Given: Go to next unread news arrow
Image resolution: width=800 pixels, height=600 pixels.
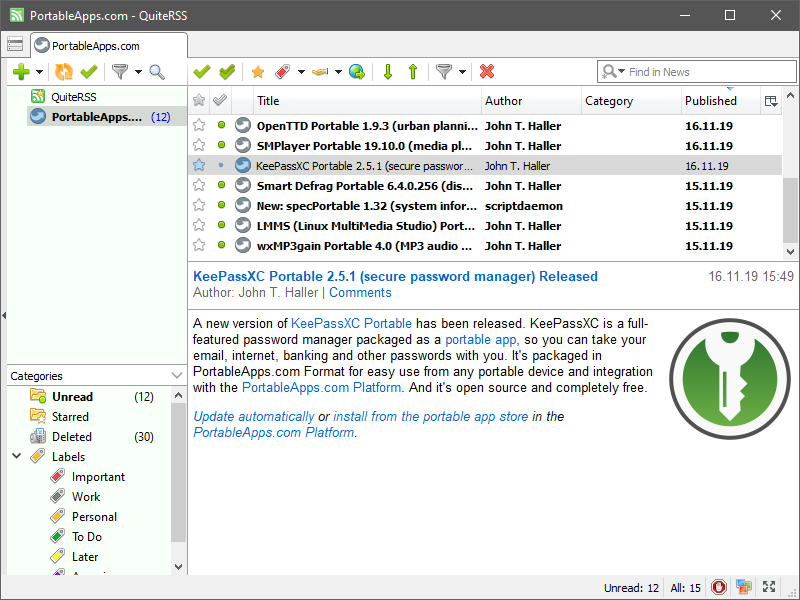Looking at the screenshot, I should click(x=387, y=71).
